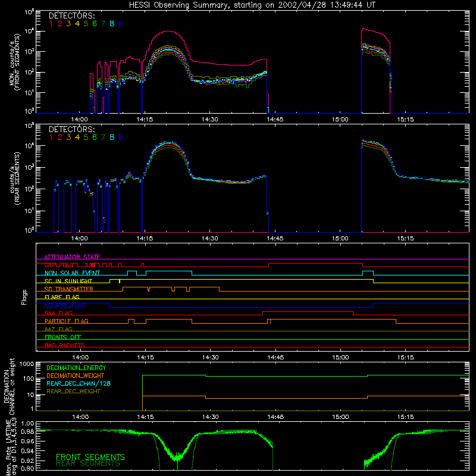
Task: Click the 15:15 tick under front segments plot
Action: click(x=405, y=120)
